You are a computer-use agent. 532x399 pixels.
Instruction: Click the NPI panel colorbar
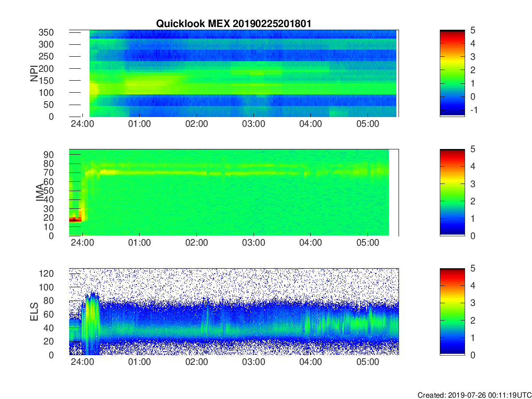tap(452, 73)
